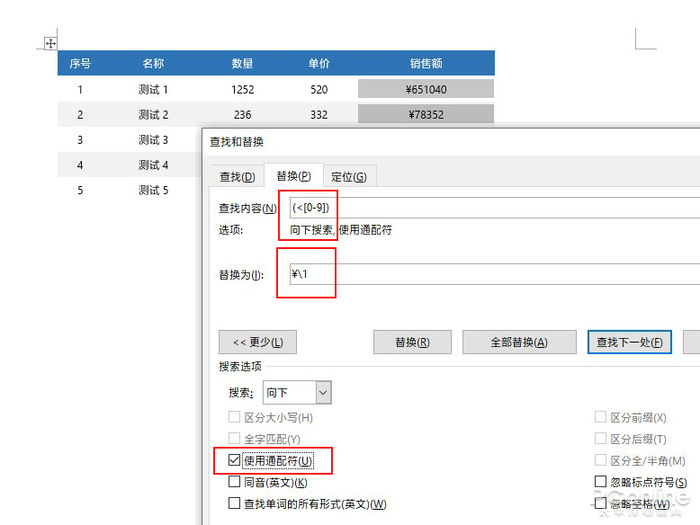Click the 测试 1 name cell
Screen dimensions: 700x525
coord(153,90)
